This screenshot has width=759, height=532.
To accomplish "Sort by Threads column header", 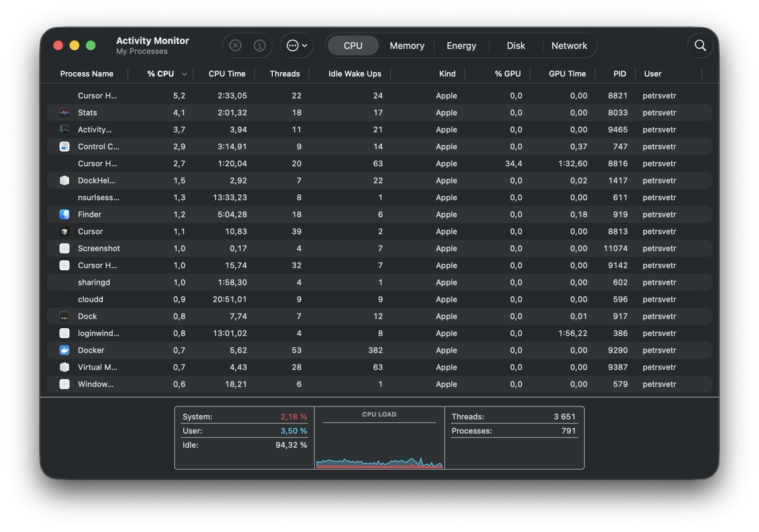I will pos(285,74).
